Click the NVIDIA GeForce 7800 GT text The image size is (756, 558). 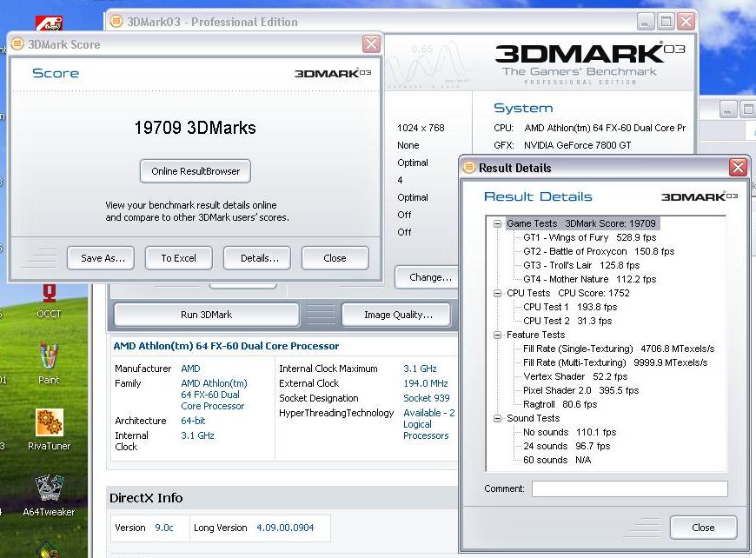[577, 145]
